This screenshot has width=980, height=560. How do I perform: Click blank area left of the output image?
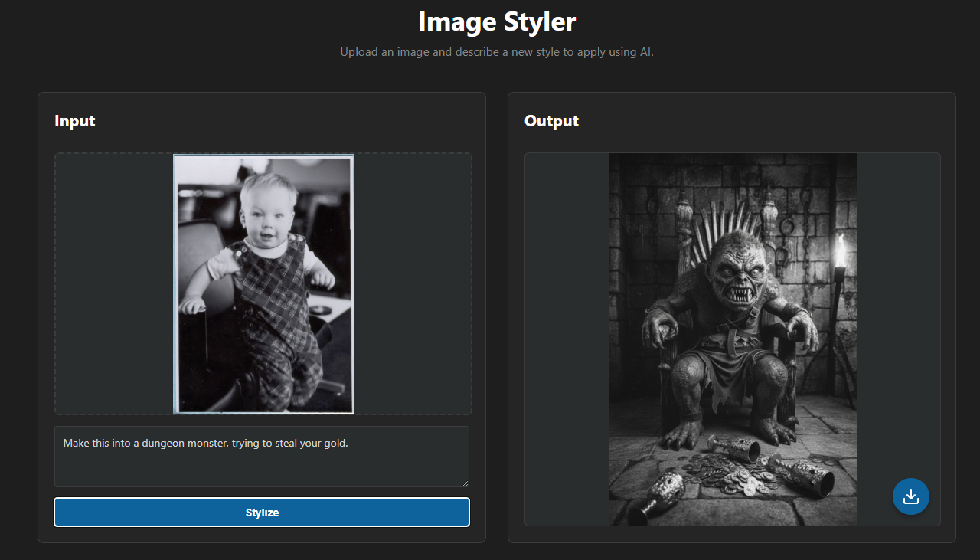(x=567, y=339)
